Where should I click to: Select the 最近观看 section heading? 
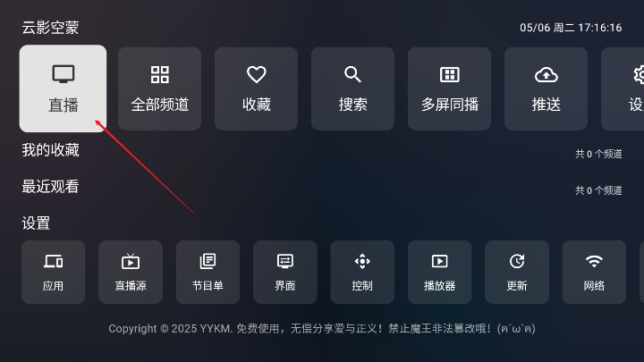tap(50, 187)
